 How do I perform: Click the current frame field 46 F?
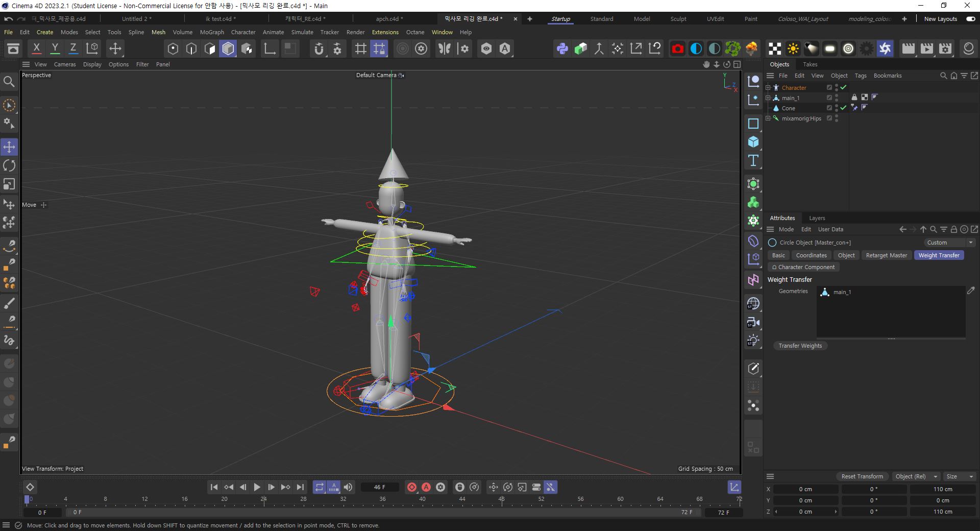(x=380, y=487)
